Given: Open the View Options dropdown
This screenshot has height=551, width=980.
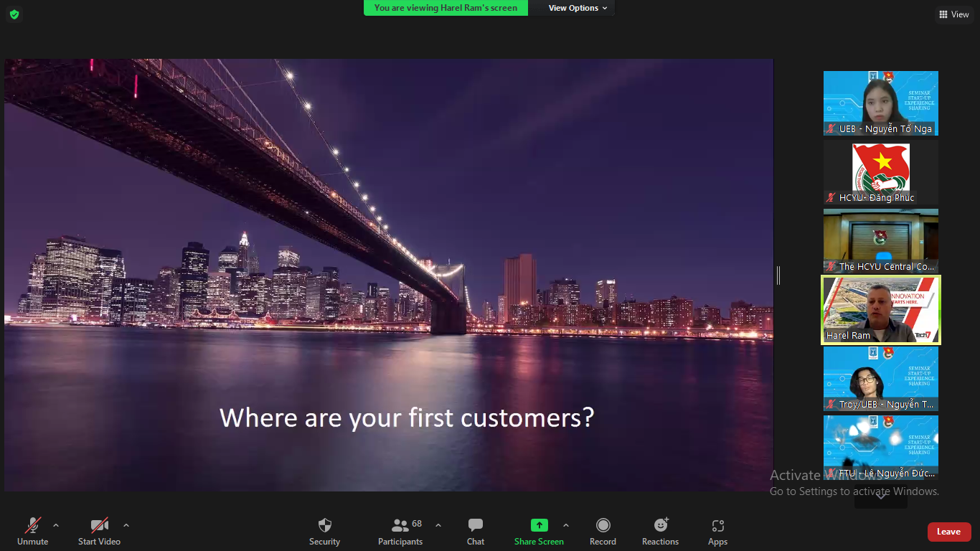Looking at the screenshot, I should coord(578,8).
